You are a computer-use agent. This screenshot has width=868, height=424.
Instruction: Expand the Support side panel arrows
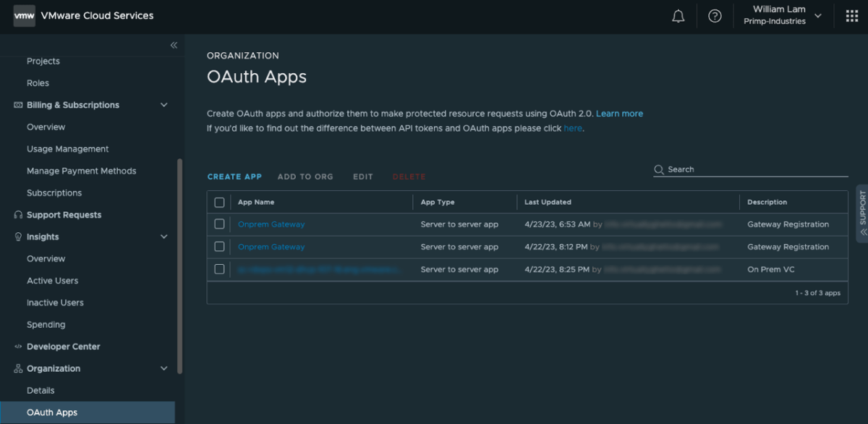pos(862,233)
